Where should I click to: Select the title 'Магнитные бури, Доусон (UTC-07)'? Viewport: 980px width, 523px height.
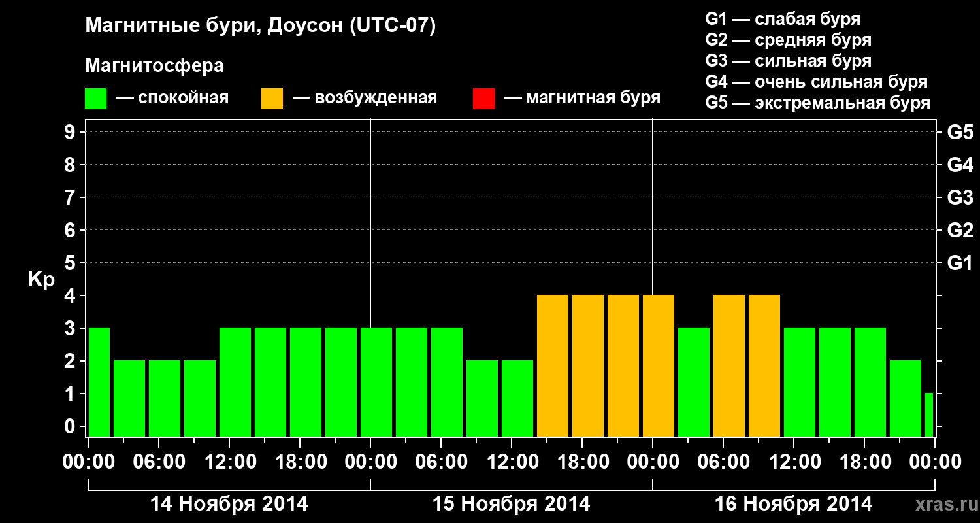tap(260, 27)
